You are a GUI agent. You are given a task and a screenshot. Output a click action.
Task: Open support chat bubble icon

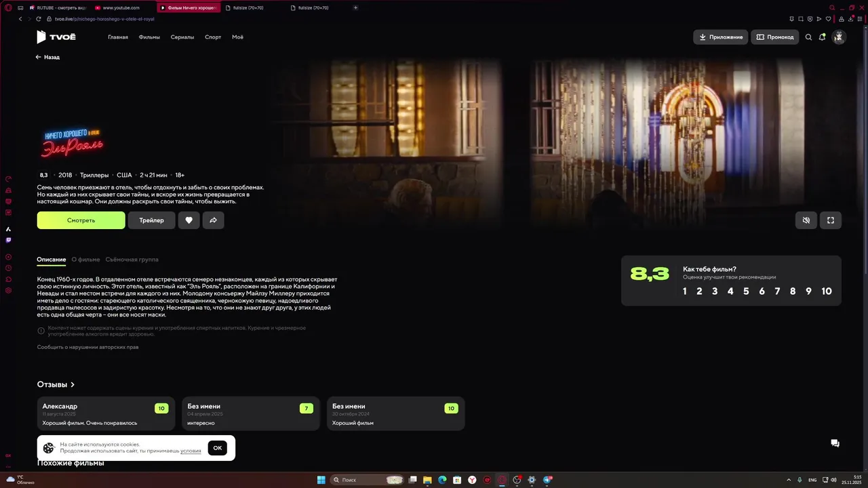(x=835, y=443)
